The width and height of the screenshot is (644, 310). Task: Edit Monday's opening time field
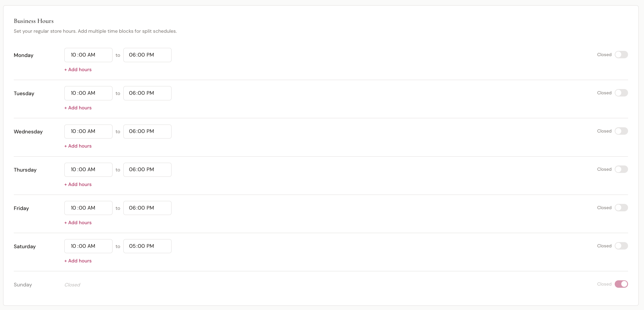88,55
